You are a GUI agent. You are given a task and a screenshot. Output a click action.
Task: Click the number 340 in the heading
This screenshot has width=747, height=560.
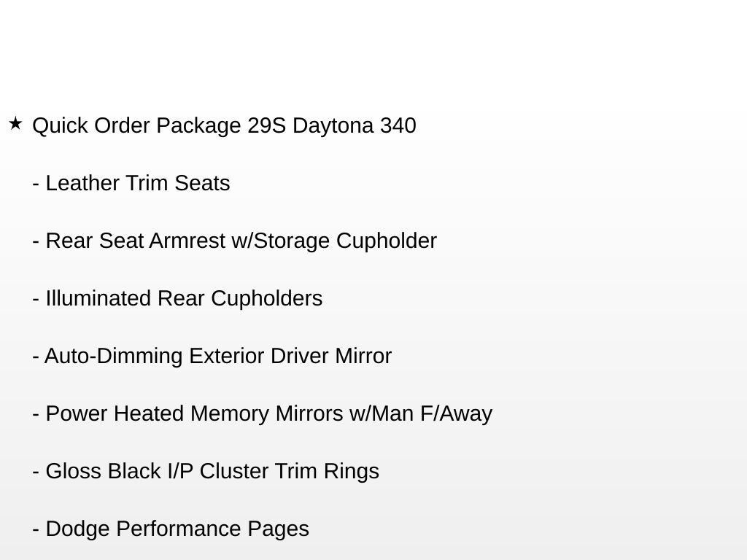coord(398,126)
